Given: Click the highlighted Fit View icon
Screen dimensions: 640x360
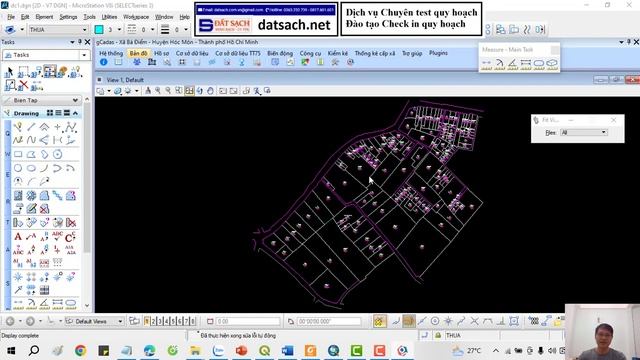Looking at the screenshot, I should 189,91.
